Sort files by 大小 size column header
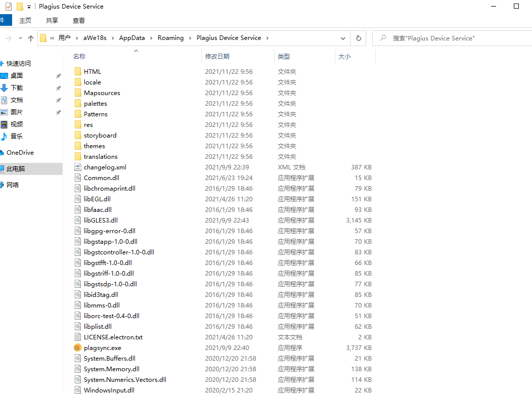This screenshot has height=394, width=532. pos(345,56)
